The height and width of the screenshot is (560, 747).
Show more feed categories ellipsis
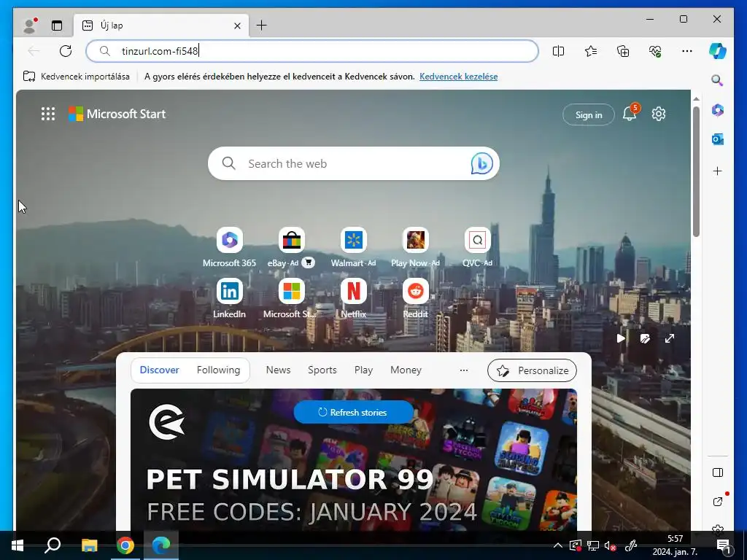click(463, 370)
